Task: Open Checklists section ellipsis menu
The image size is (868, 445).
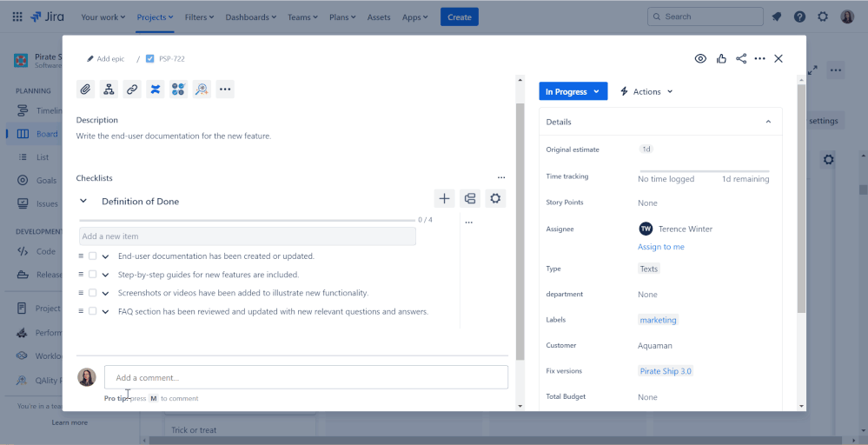Action: click(501, 177)
